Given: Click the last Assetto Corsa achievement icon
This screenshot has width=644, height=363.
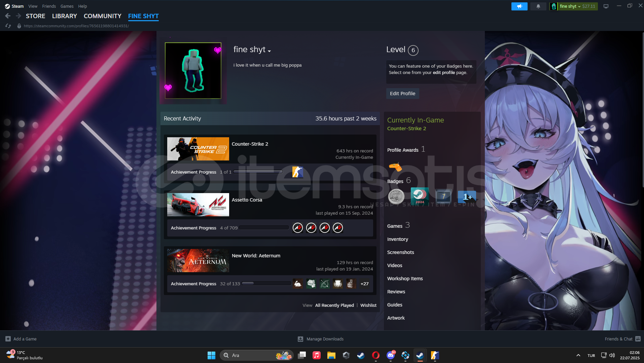Looking at the screenshot, I should tap(337, 228).
